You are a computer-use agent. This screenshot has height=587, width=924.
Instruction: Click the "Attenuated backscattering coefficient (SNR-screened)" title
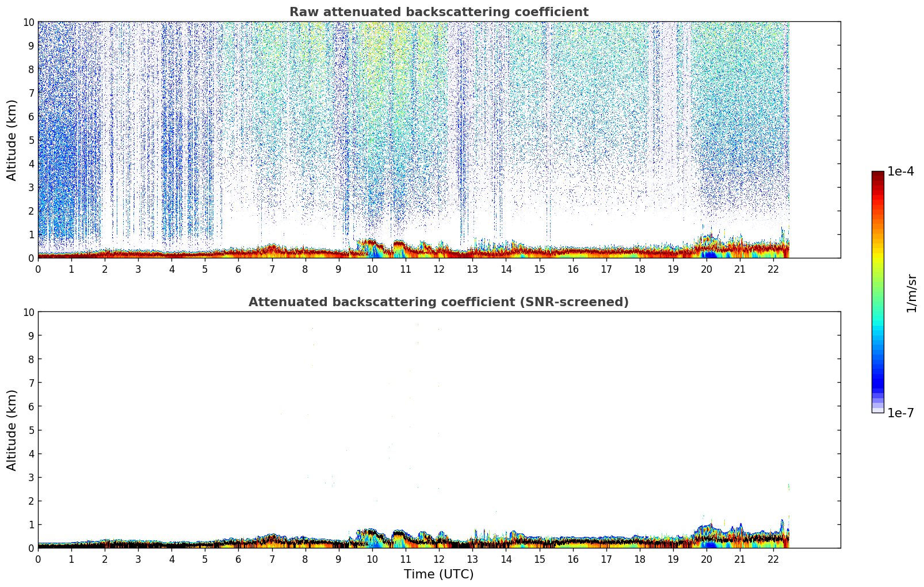[x=438, y=302]
